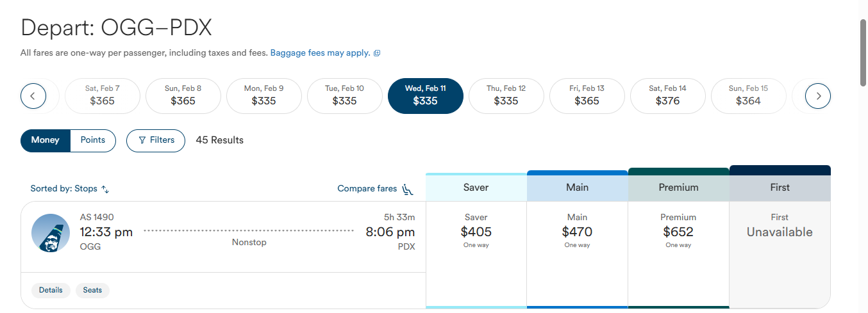Viewport: 868px width, 313px height.
Task: Click the sort arrows icon beside Stops
Action: click(106, 189)
